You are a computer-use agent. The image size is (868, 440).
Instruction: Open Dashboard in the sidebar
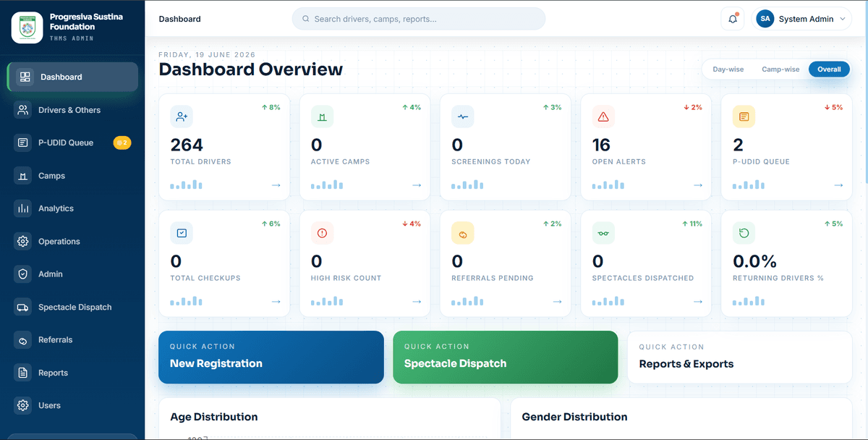(x=72, y=77)
